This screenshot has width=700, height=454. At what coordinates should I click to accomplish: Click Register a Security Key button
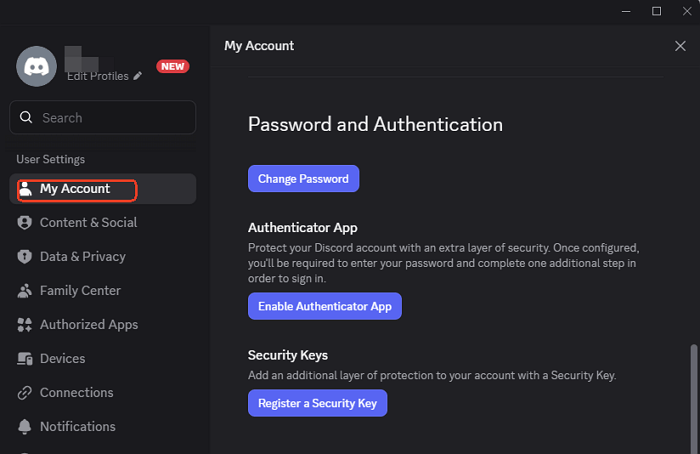click(x=317, y=403)
